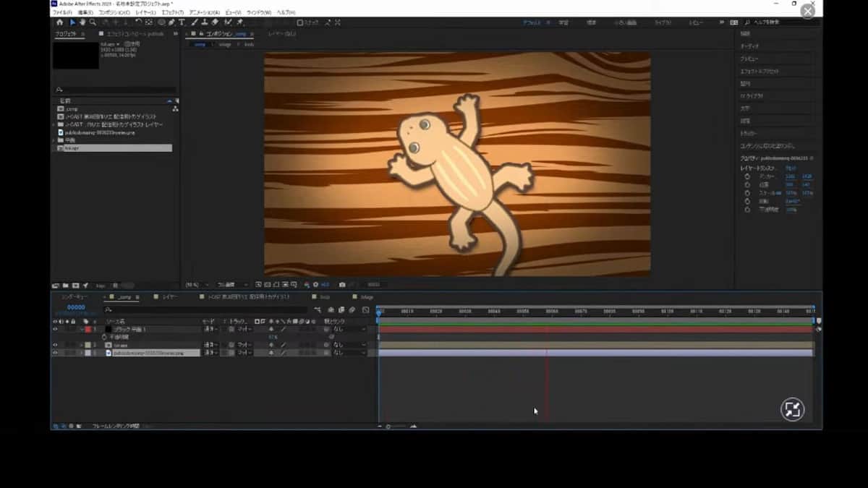
Task: Open the プレビュー panel on the right
Action: pyautogui.click(x=749, y=59)
